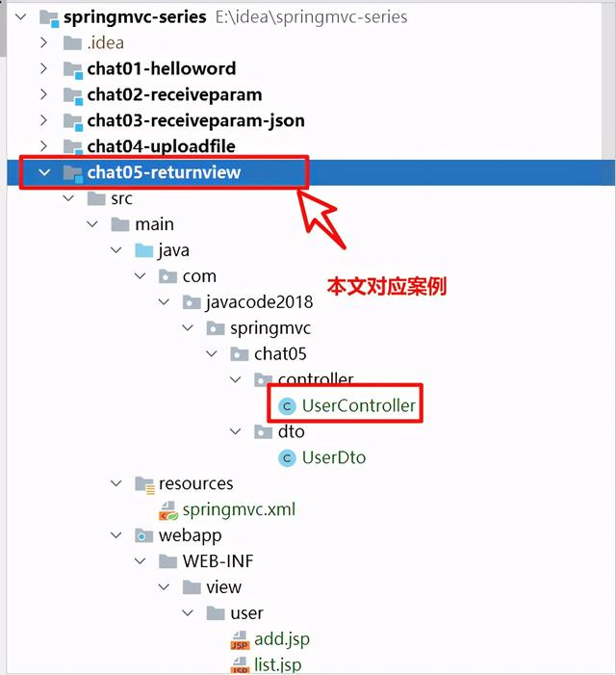This screenshot has width=616, height=675.
Task: Expand the .idea folder
Action: click(43, 42)
